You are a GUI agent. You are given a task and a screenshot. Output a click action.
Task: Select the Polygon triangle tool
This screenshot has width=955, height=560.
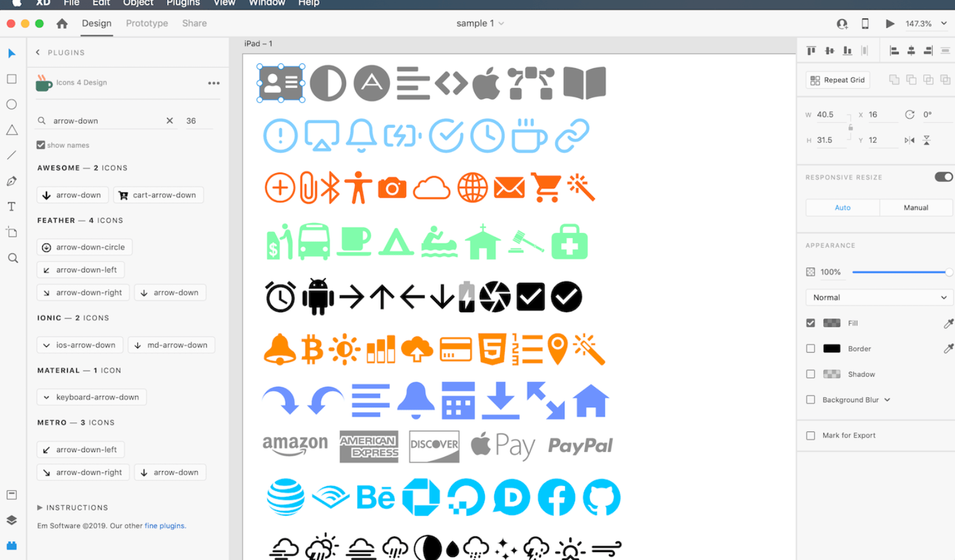point(11,130)
